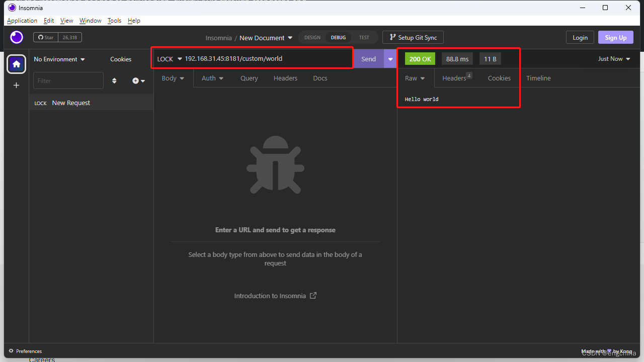644x362 pixels.
Task: Open the Edit menu
Action: coord(49,21)
